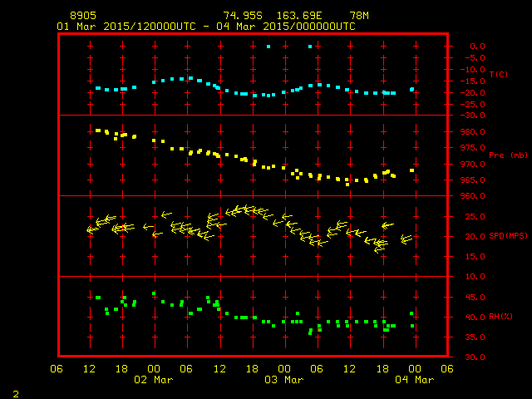The image size is (532, 399).
Task: Click the 25.0 wind speed tick label
Action: click(x=475, y=216)
